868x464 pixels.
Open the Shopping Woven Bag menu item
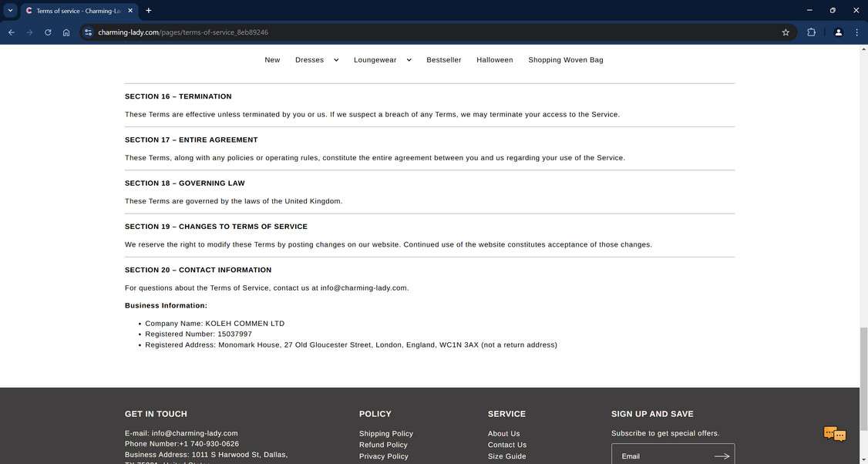pos(566,60)
